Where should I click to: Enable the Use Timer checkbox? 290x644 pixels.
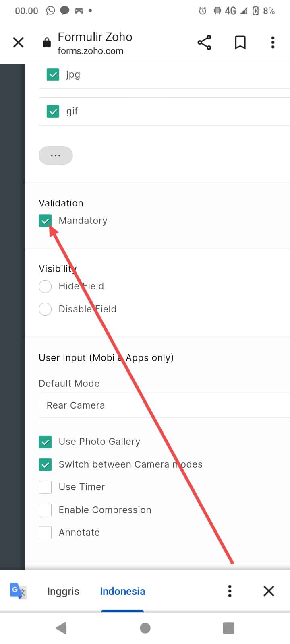(45, 487)
